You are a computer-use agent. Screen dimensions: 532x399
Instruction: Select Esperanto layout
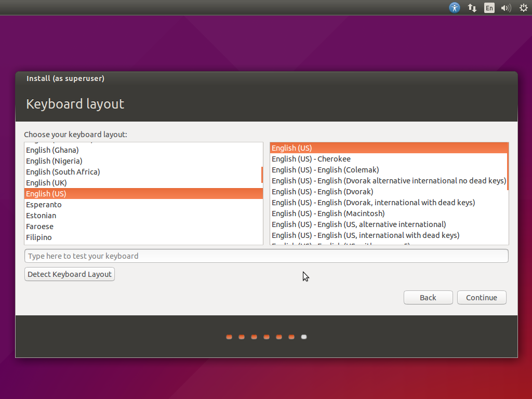click(143, 205)
